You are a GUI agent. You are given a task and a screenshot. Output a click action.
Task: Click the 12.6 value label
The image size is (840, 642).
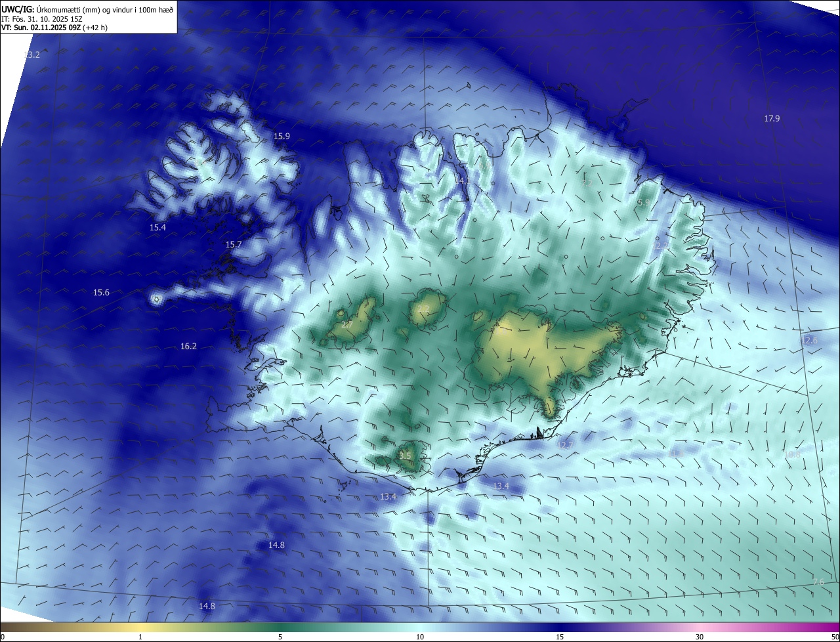point(810,341)
